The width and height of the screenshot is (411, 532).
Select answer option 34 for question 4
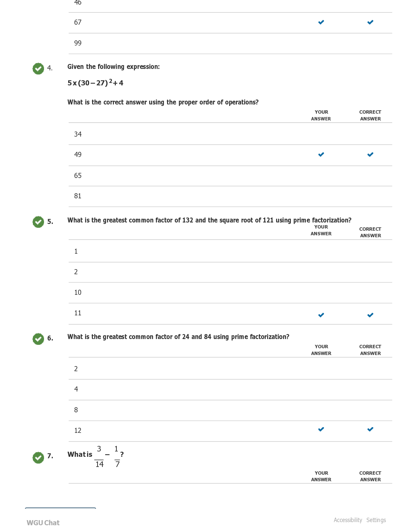[x=78, y=134]
